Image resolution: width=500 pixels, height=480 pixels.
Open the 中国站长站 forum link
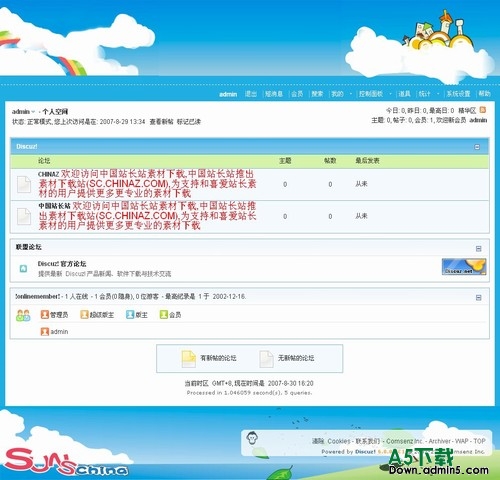[x=54, y=206]
